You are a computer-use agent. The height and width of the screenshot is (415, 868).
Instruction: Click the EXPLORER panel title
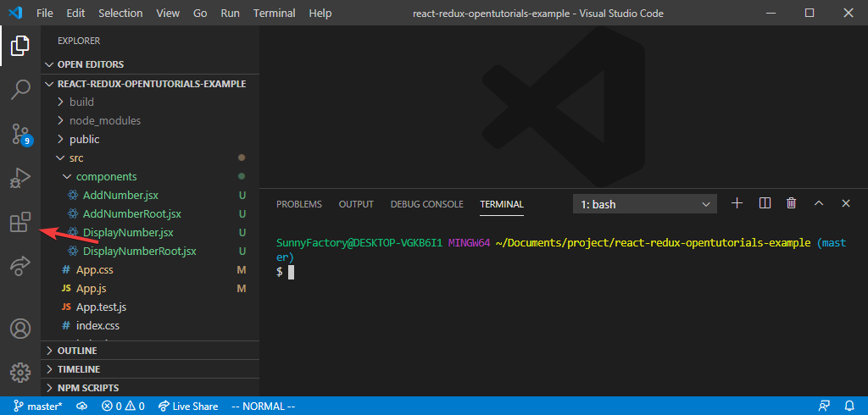tap(79, 41)
